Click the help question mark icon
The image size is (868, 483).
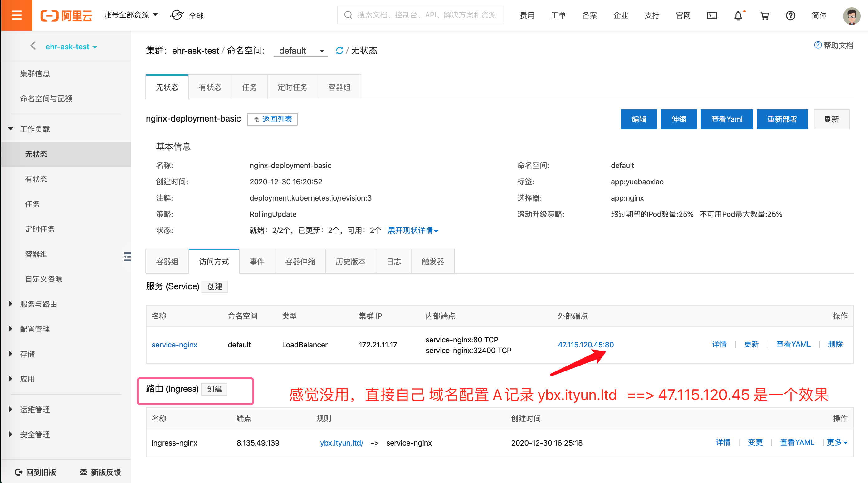tap(790, 16)
